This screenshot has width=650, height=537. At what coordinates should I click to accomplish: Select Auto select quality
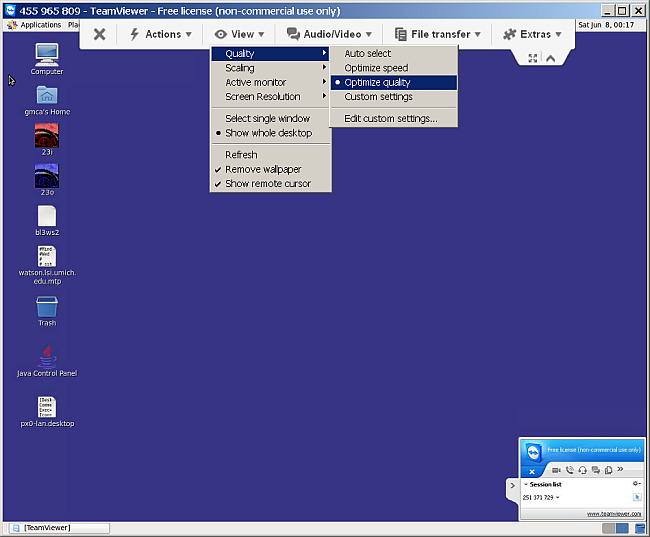(394, 53)
